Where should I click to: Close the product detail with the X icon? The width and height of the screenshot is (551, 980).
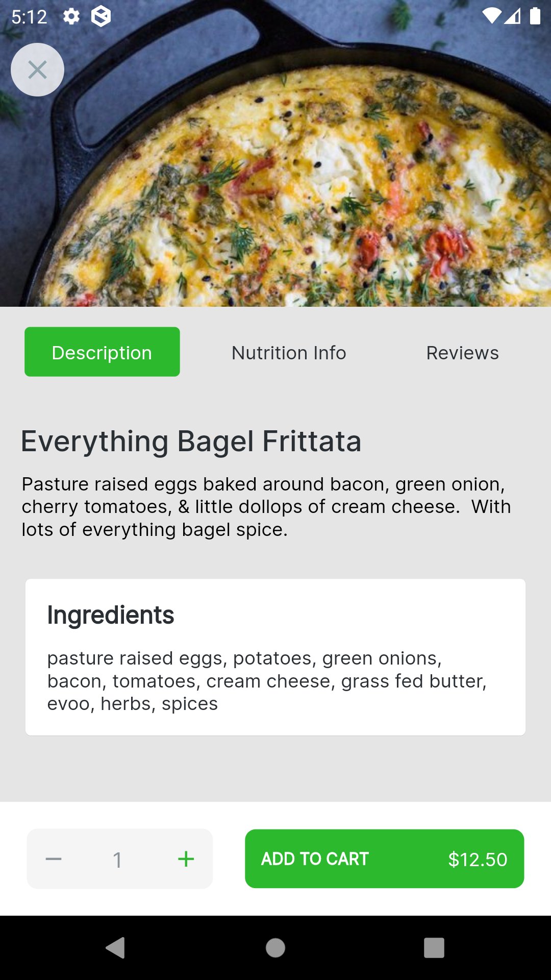[x=37, y=70]
